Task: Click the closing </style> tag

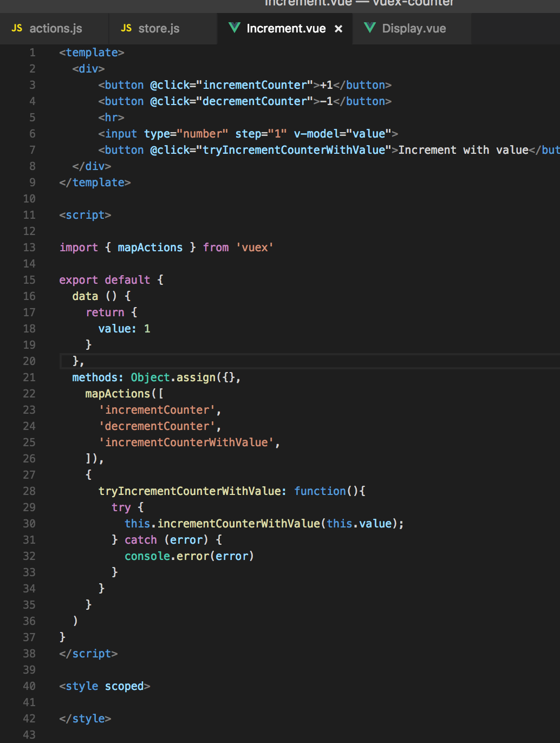Action: 86,719
